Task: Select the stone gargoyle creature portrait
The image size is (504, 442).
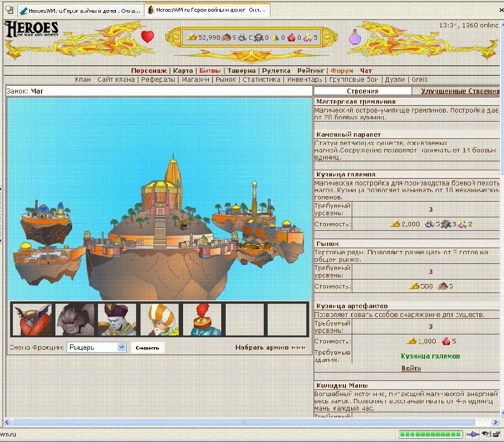Action: tap(75, 320)
